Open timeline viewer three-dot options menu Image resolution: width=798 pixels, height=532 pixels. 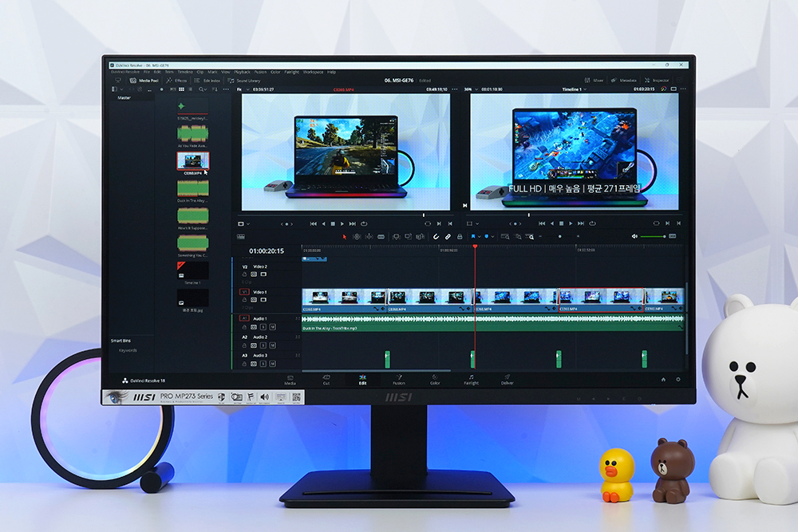pos(683,89)
